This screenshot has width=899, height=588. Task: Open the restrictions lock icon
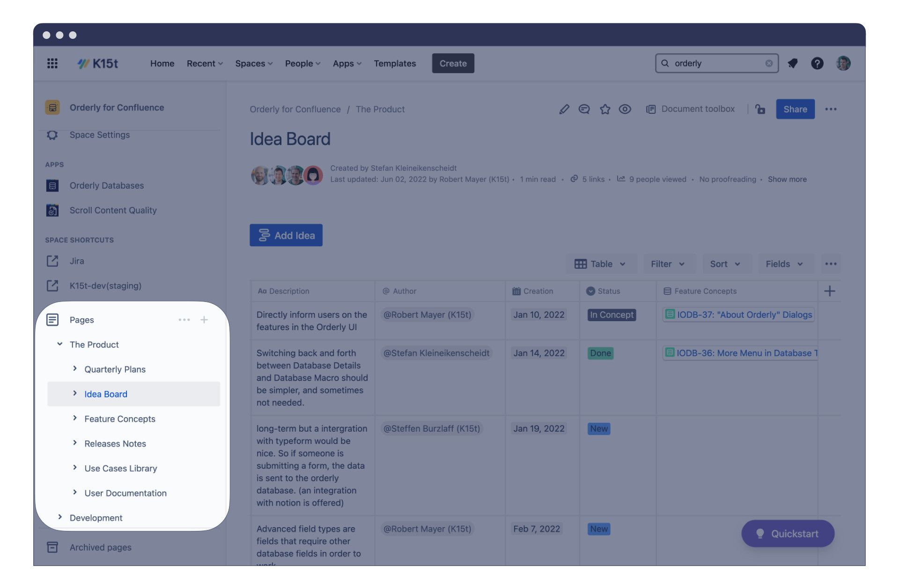coord(760,110)
